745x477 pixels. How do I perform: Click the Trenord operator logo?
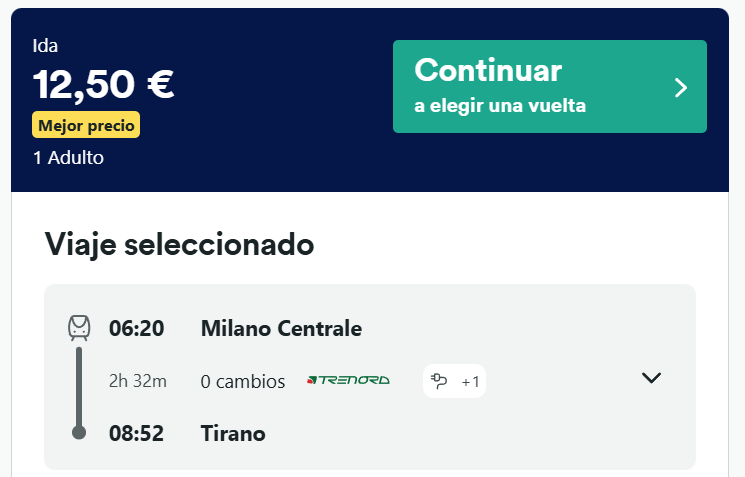coord(348,380)
